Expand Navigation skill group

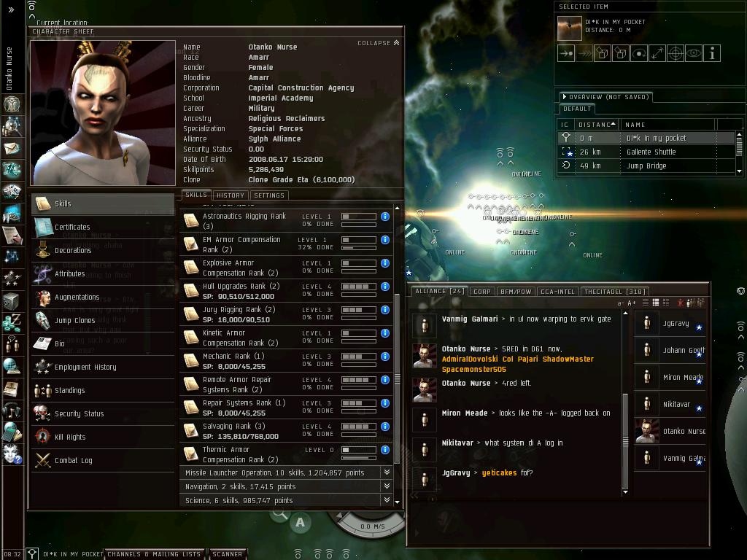pos(387,486)
